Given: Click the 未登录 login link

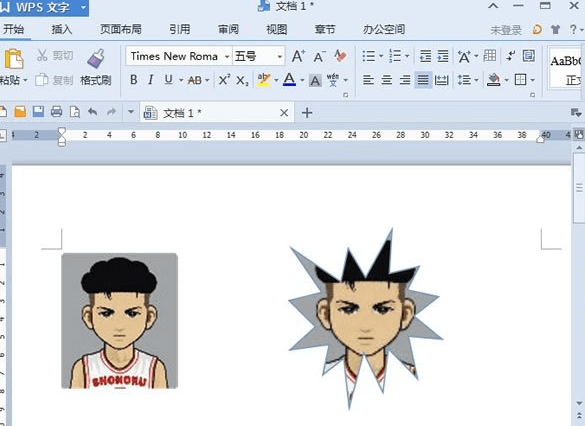Looking at the screenshot, I should click(x=506, y=30).
